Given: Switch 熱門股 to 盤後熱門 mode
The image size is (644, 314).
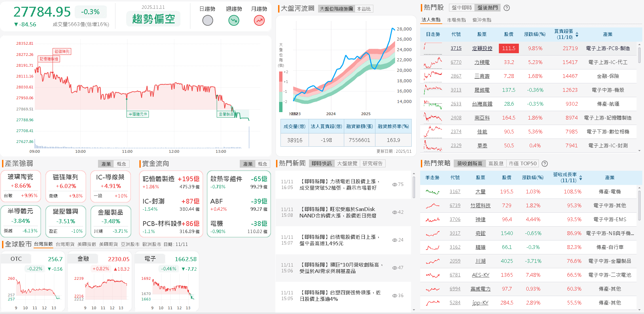Looking at the screenshot, I should click(x=488, y=7).
